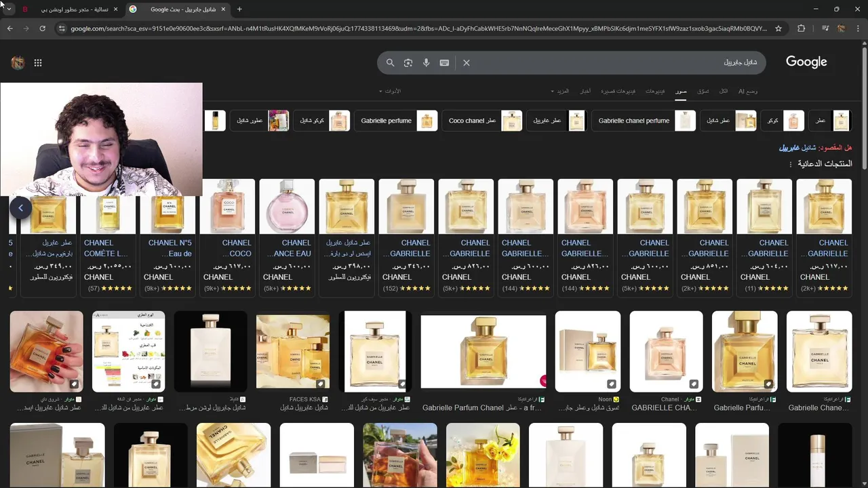Viewport: 868px width, 488px height.
Task: Click the search magnifier icon in Google search box
Action: pos(390,62)
